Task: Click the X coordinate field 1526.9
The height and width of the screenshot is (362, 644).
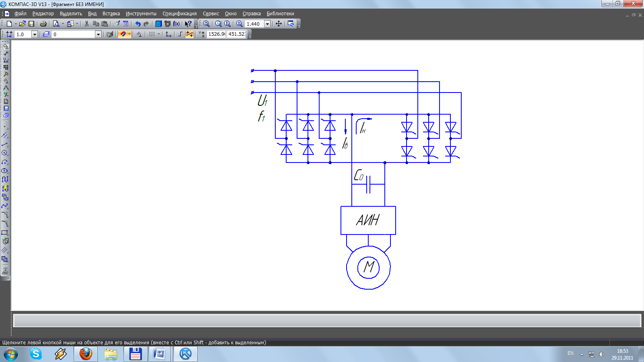Action: click(x=217, y=34)
